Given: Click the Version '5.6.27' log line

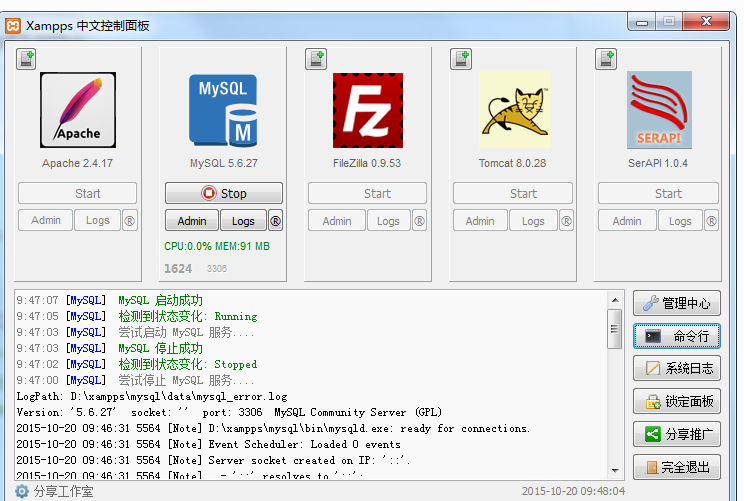Looking at the screenshot, I should click(229, 412).
